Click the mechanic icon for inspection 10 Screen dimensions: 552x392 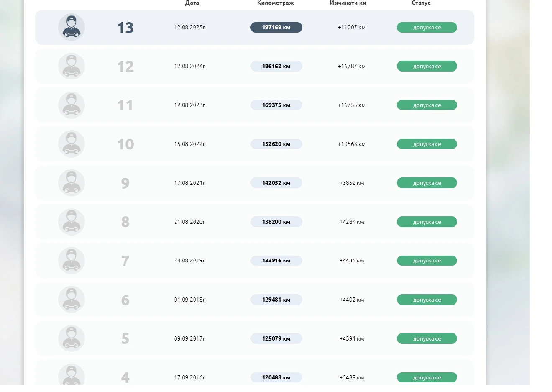click(x=72, y=144)
